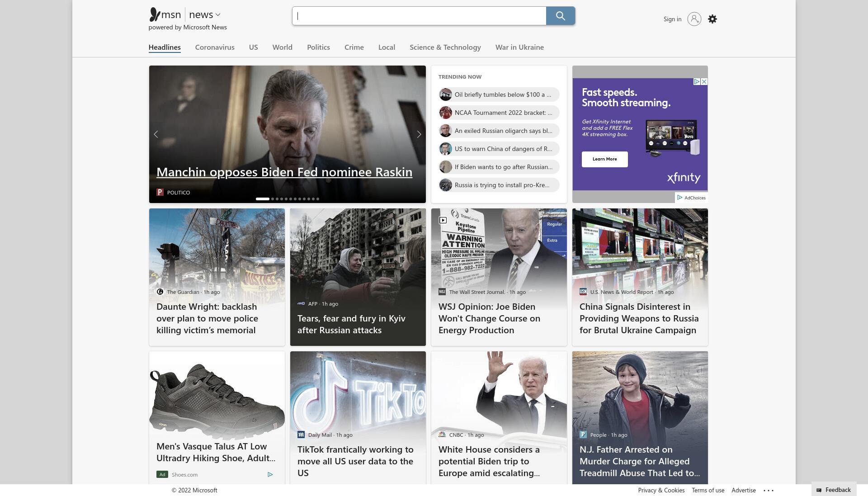The height and width of the screenshot is (496, 868).
Task: Click the magnifier search button
Action: point(560,16)
